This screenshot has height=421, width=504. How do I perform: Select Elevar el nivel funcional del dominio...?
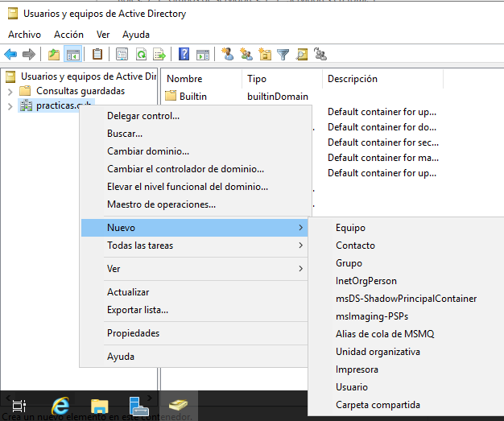195,187
